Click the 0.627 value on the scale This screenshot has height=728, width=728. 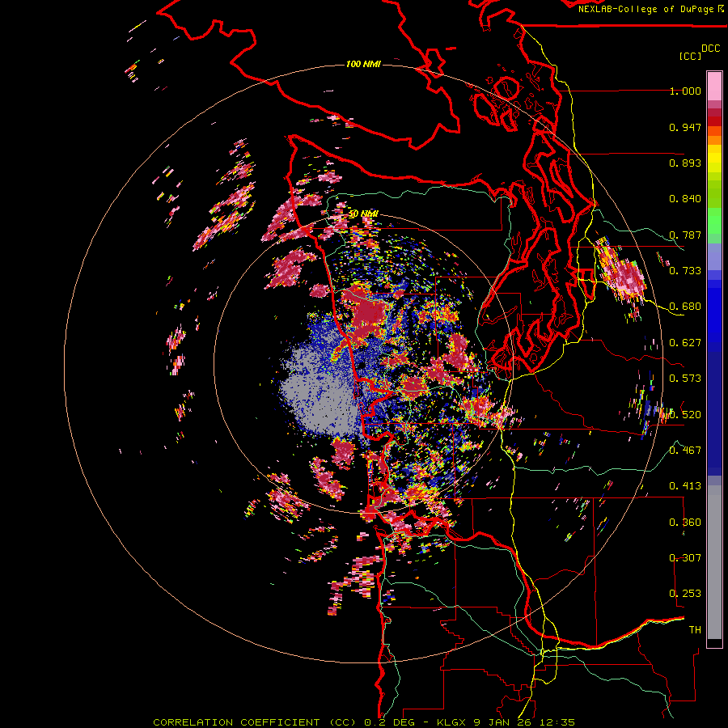(685, 343)
